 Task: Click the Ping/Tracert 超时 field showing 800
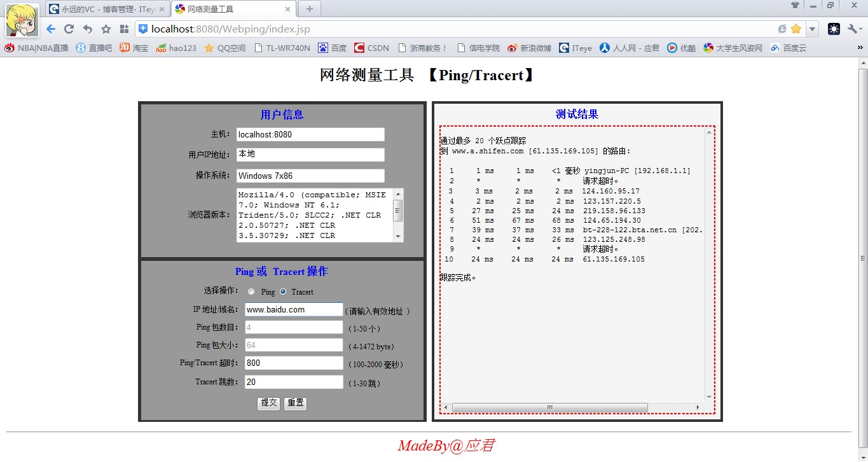[x=294, y=363]
